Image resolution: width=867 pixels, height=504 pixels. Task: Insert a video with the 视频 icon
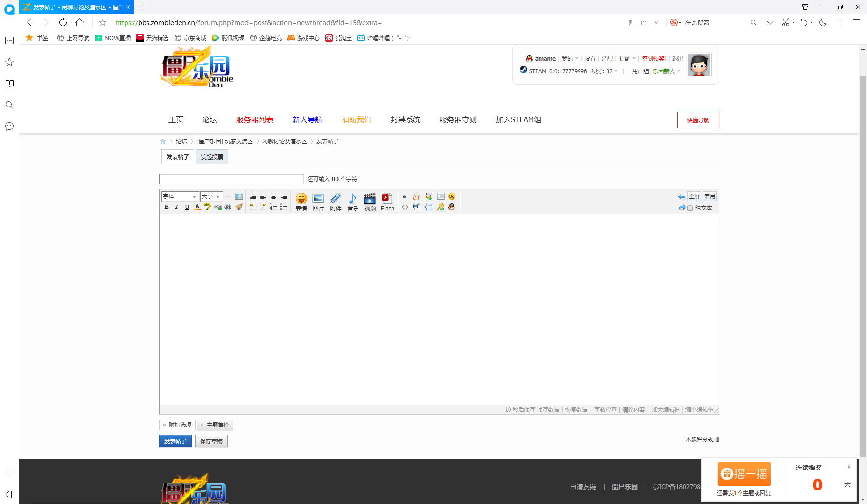point(370,202)
